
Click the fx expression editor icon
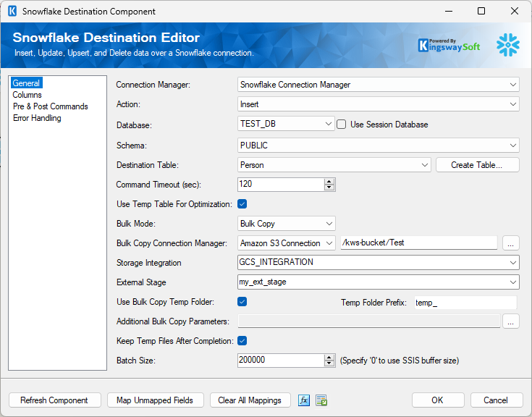pos(304,400)
